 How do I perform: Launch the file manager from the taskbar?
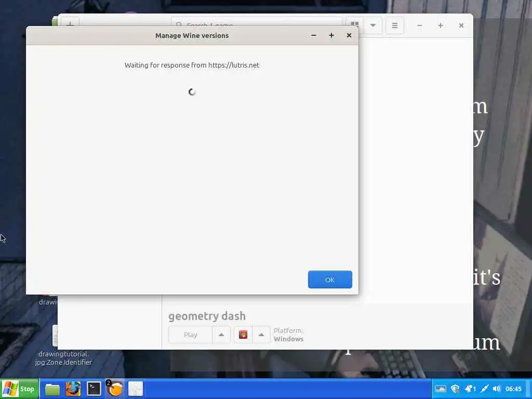(52, 389)
